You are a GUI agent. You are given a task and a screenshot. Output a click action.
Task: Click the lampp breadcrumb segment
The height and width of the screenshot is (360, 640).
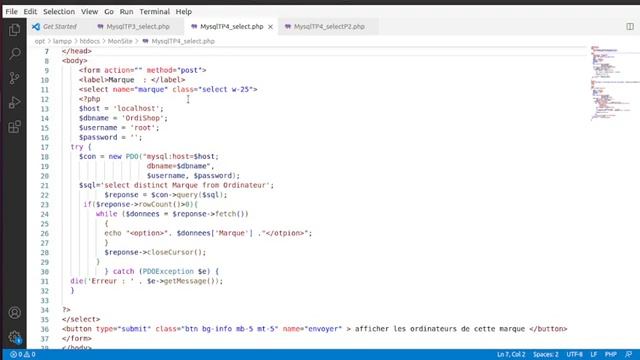tap(62, 41)
